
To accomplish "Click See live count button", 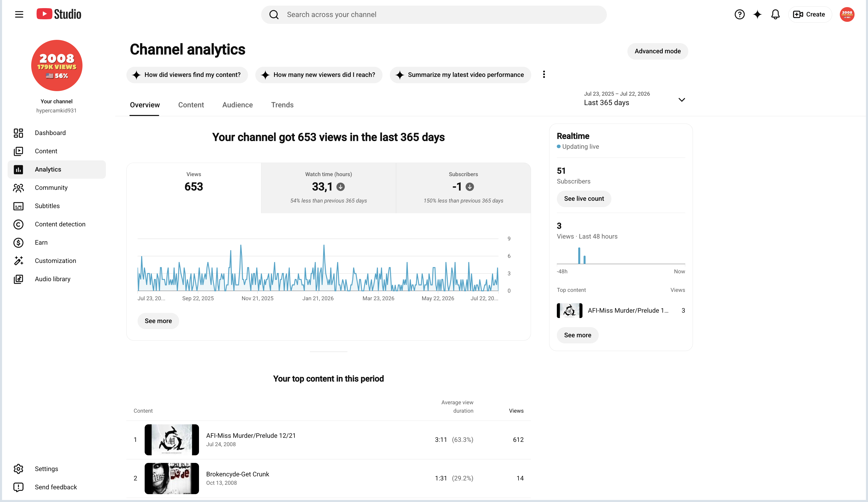I will click(584, 199).
